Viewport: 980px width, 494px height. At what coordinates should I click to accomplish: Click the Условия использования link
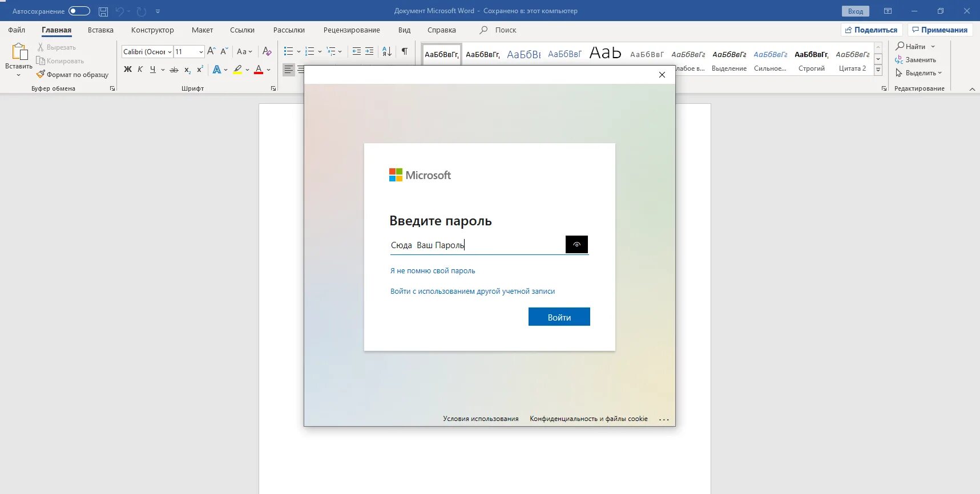click(x=481, y=419)
